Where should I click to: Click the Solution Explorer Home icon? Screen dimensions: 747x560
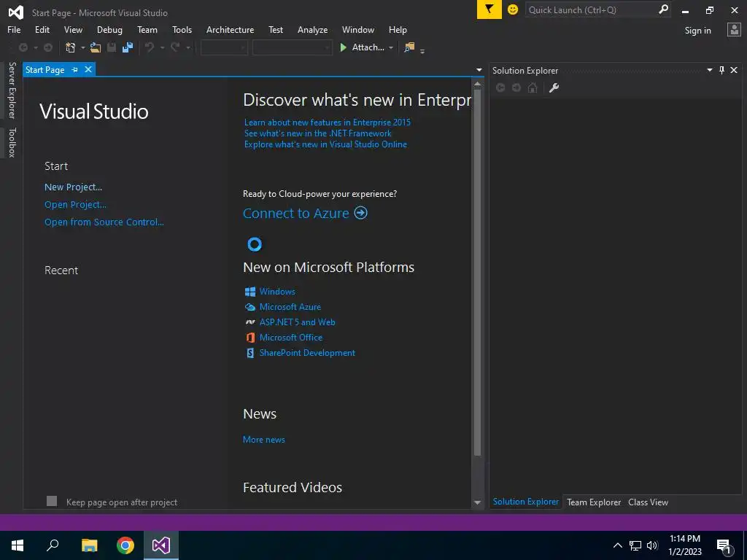click(533, 87)
